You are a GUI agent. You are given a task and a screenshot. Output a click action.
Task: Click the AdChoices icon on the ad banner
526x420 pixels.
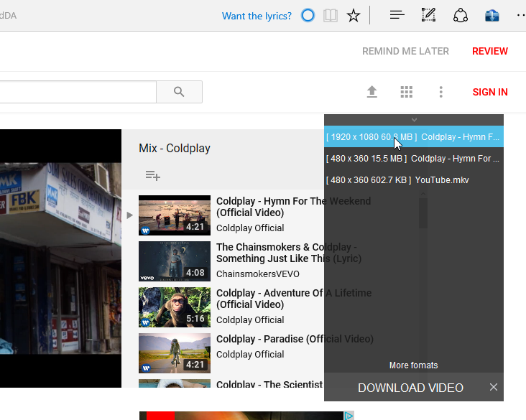(x=349, y=416)
